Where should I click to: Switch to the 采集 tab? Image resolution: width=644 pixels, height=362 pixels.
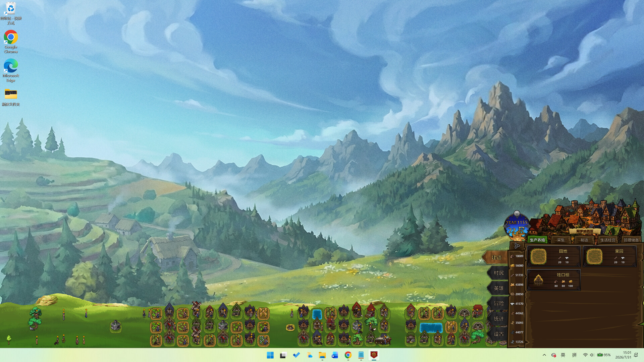(561, 240)
